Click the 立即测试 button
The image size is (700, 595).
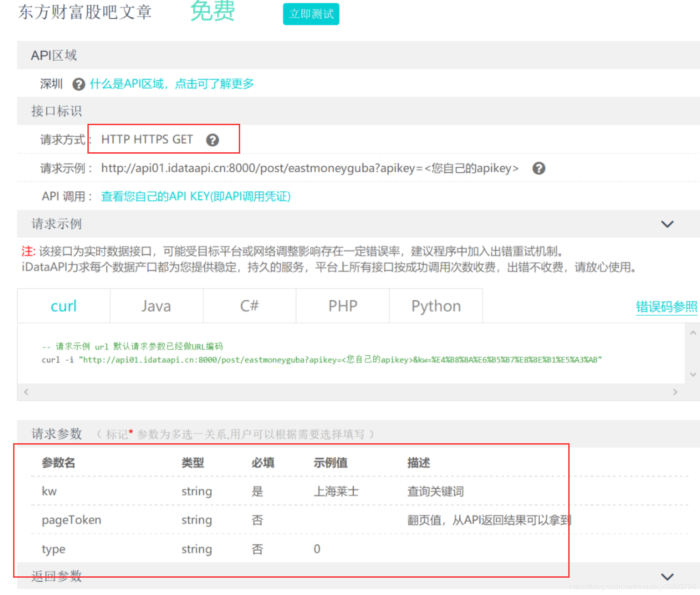[311, 14]
